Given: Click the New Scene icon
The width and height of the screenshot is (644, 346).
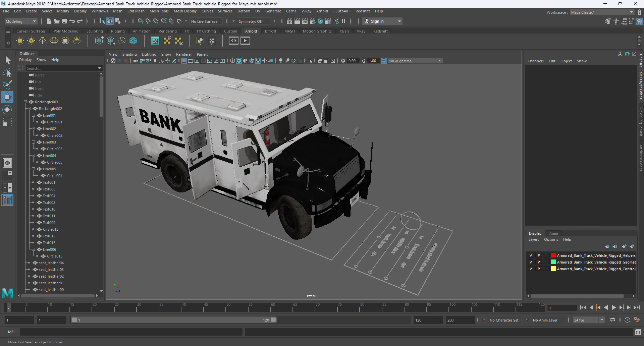Looking at the screenshot, I should [49, 21].
